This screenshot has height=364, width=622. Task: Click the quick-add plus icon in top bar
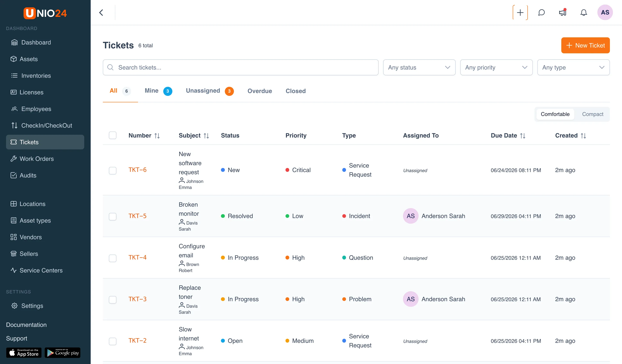pos(520,13)
